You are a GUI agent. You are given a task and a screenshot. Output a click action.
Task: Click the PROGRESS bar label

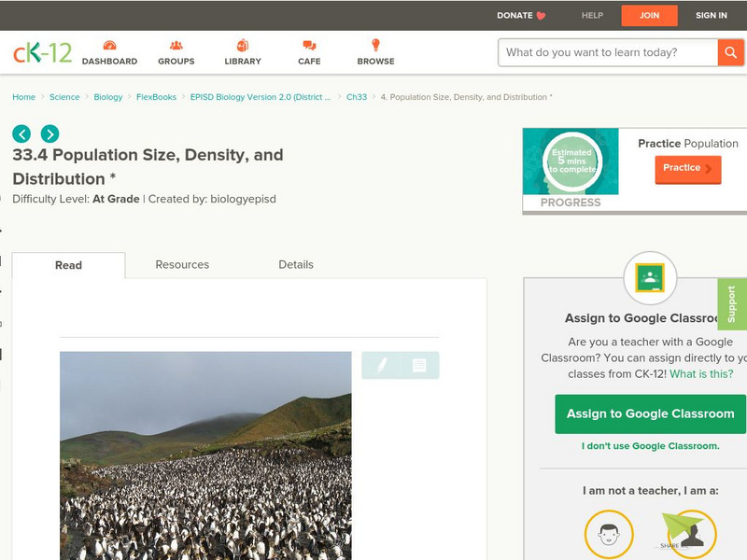pos(571,203)
